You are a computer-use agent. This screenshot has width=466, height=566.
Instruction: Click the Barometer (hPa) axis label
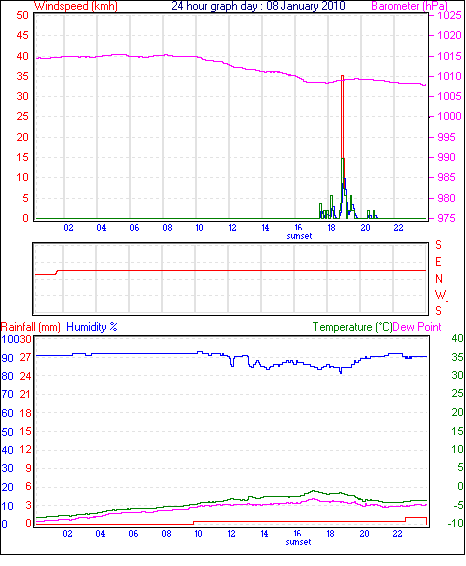click(410, 6)
